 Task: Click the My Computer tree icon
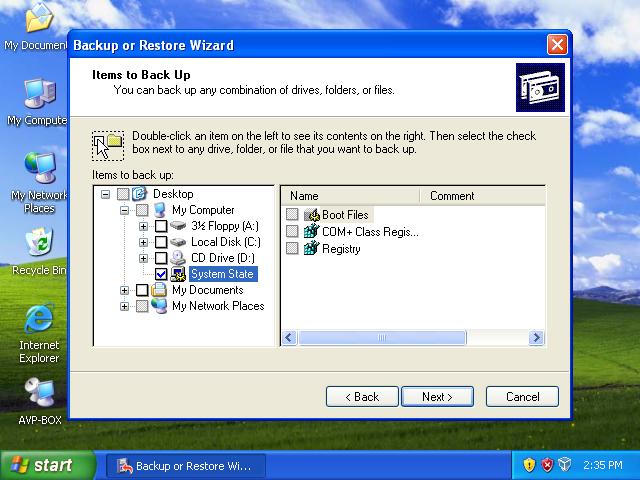[160, 210]
